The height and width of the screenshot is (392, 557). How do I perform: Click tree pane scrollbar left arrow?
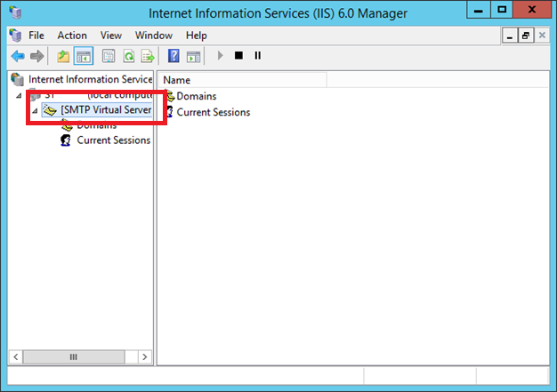click(x=16, y=356)
